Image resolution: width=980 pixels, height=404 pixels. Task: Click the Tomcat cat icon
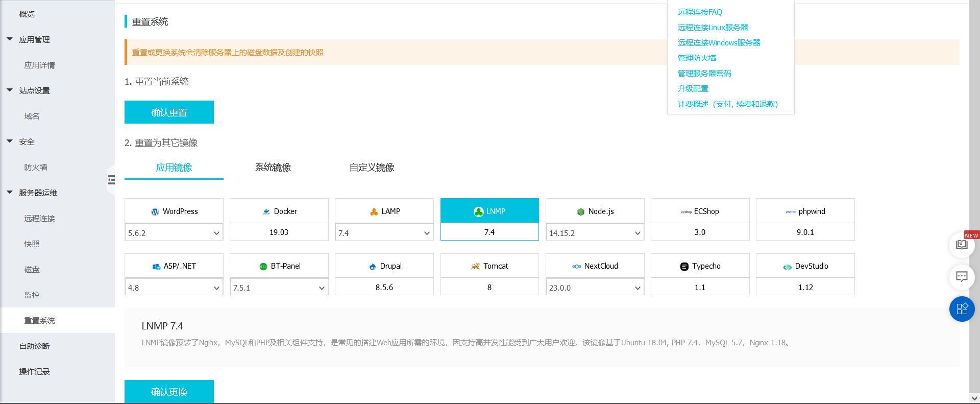[x=476, y=266]
